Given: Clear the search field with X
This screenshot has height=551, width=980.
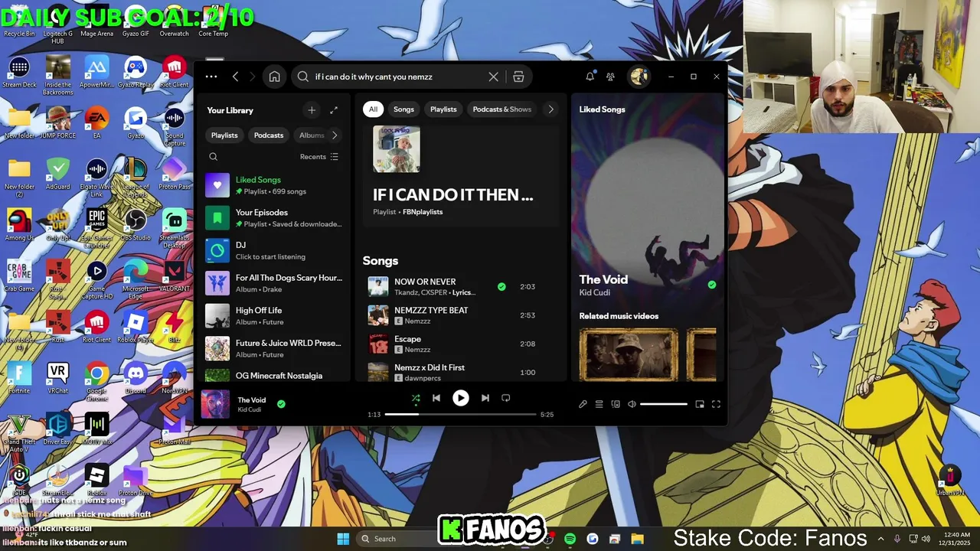Looking at the screenshot, I should 493,77.
